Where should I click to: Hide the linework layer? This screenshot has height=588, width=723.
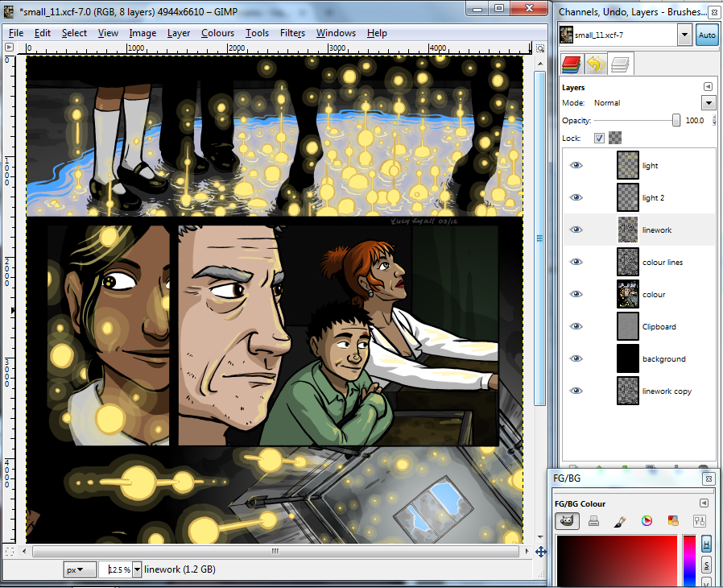click(x=576, y=230)
